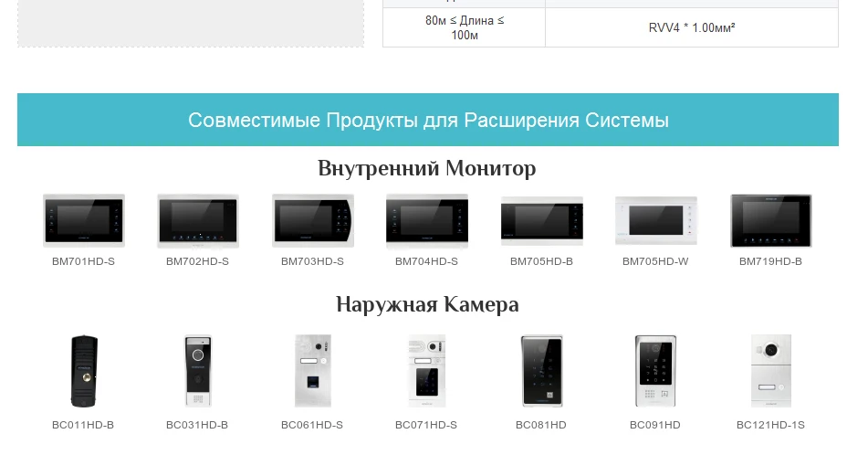Click the 'Совместимые Продукты для Расширения Системы' banner
868x455 pixels.
click(x=428, y=120)
